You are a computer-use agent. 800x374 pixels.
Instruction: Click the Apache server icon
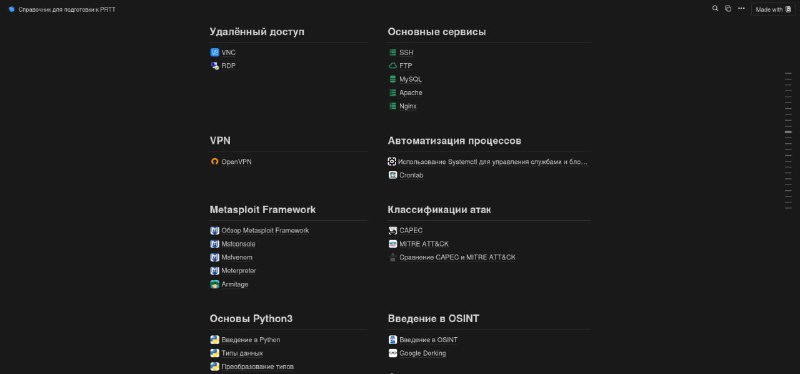[x=392, y=93]
